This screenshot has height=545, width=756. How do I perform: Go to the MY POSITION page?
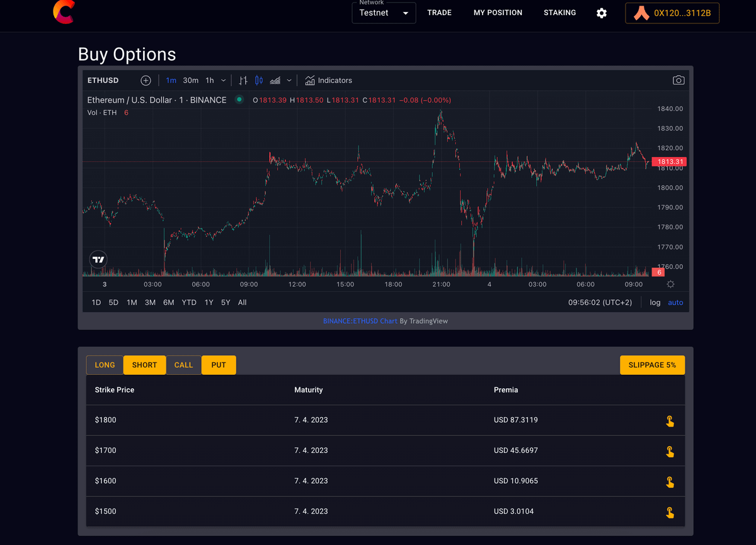[x=498, y=13]
